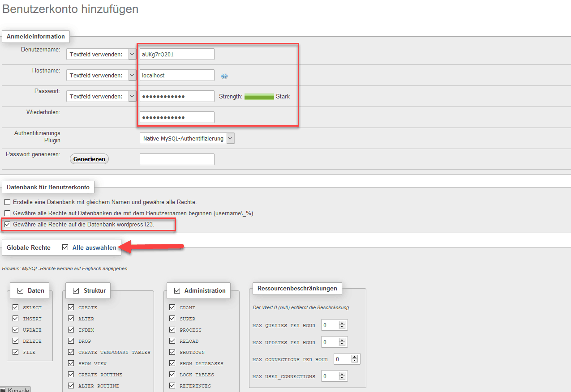The height and width of the screenshot is (392, 571).
Task: Click the Generieren password button
Action: click(89, 159)
